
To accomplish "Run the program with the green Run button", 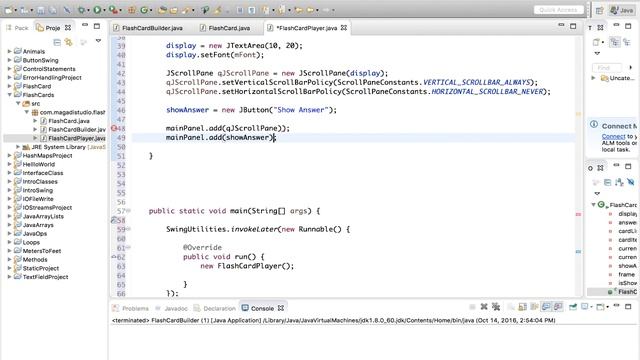I will [x=97, y=10].
